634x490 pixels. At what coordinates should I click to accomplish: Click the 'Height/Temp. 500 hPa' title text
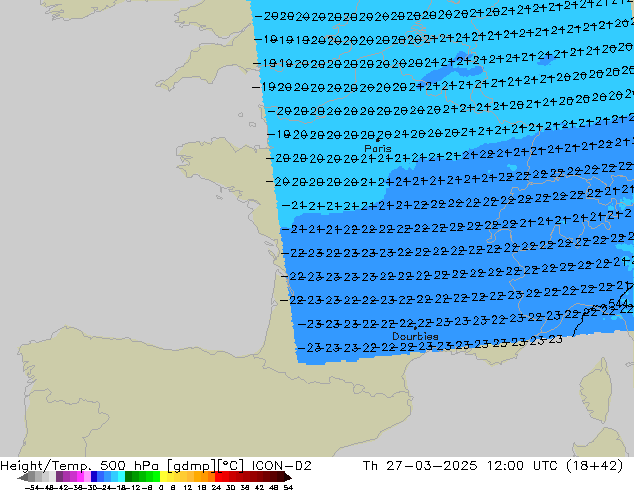pos(81,466)
